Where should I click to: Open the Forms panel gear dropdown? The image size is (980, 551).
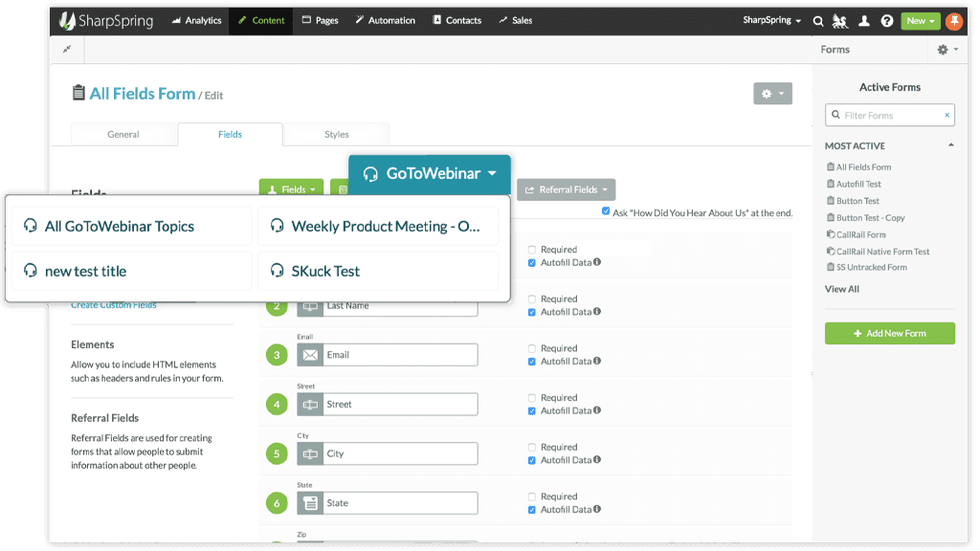click(947, 50)
